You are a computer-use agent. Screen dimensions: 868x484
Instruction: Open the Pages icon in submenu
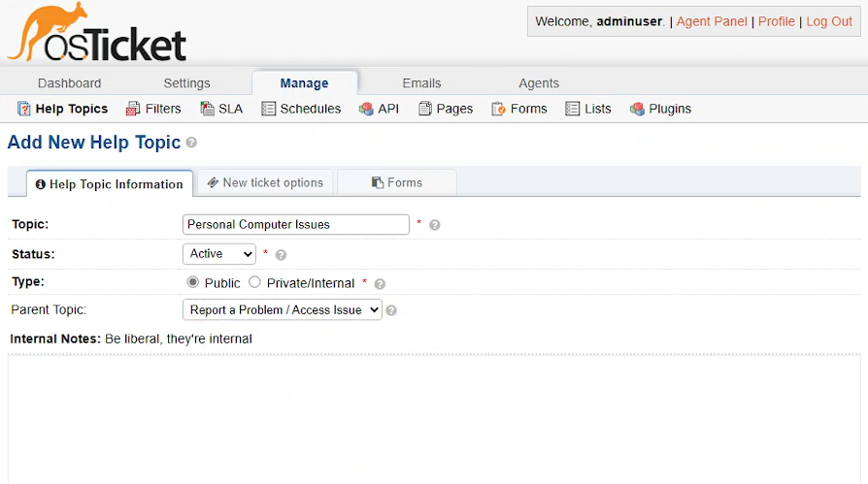coord(424,109)
